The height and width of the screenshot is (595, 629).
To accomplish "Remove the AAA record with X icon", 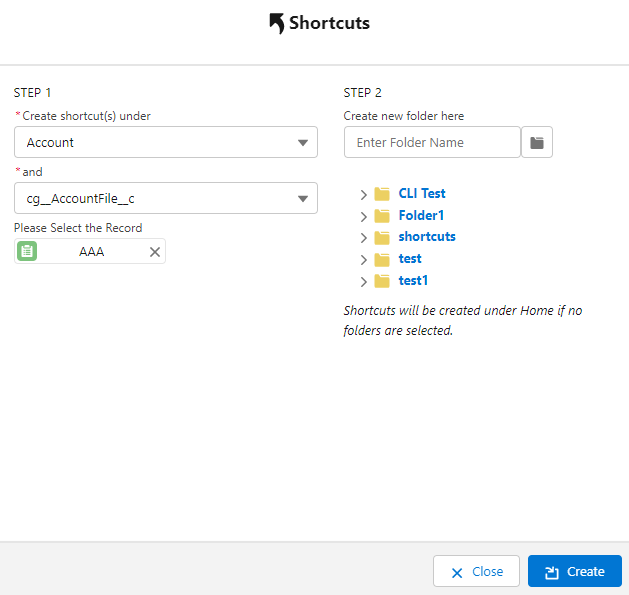I will 155,252.
